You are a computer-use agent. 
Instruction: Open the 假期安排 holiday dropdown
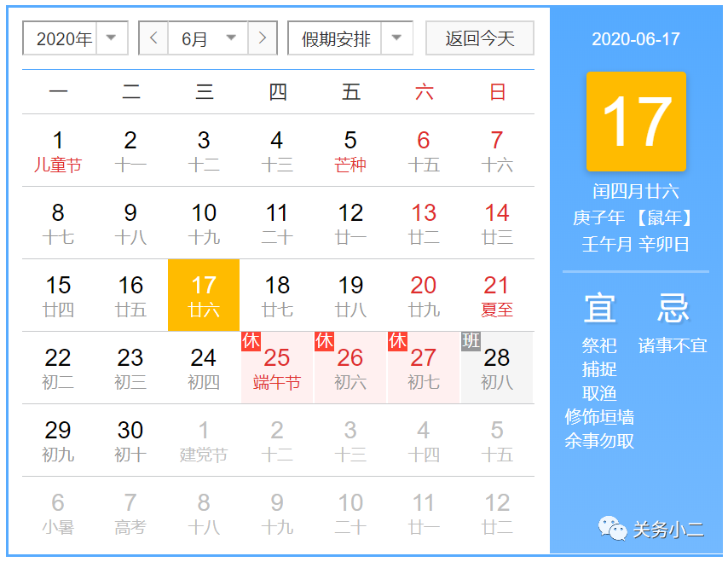pyautogui.click(x=350, y=38)
